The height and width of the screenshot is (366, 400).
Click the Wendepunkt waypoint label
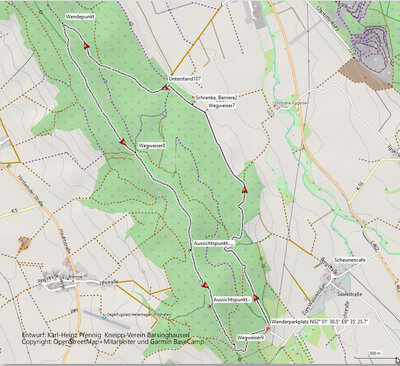point(80,17)
